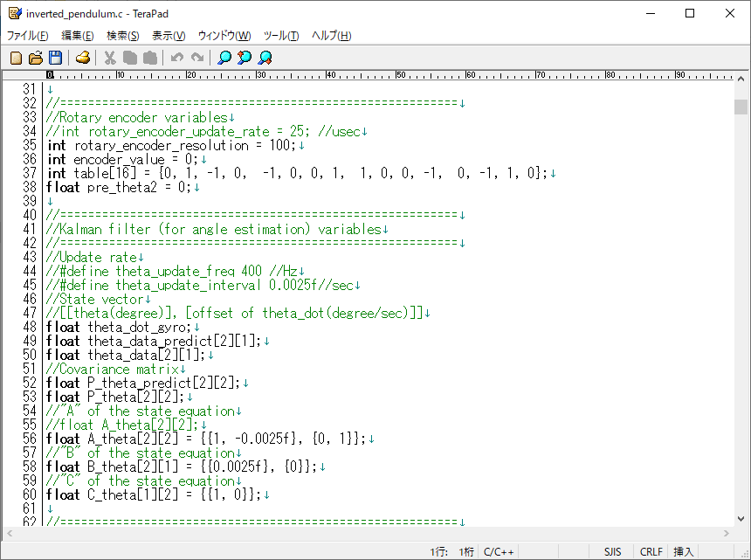Minimize the TeraPad window
The height and width of the screenshot is (560, 751).
(x=651, y=13)
